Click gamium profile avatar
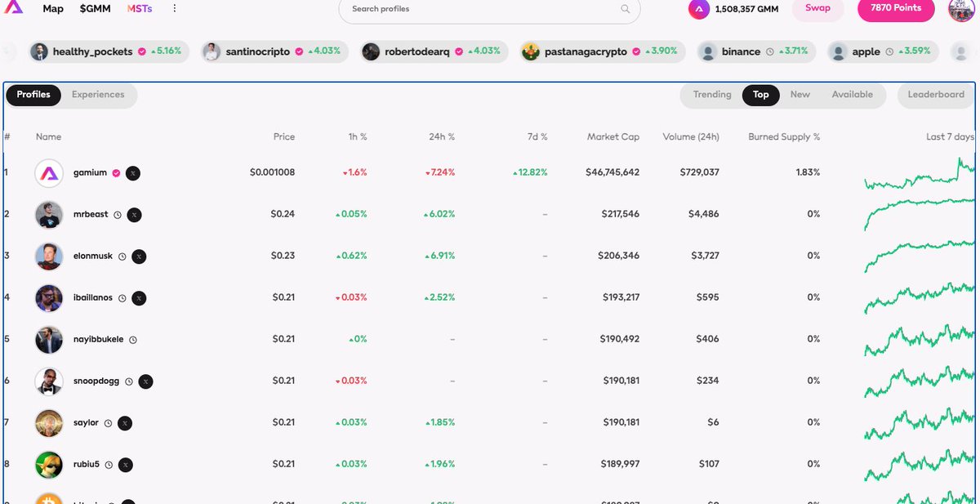The width and height of the screenshot is (980, 504). coord(49,173)
